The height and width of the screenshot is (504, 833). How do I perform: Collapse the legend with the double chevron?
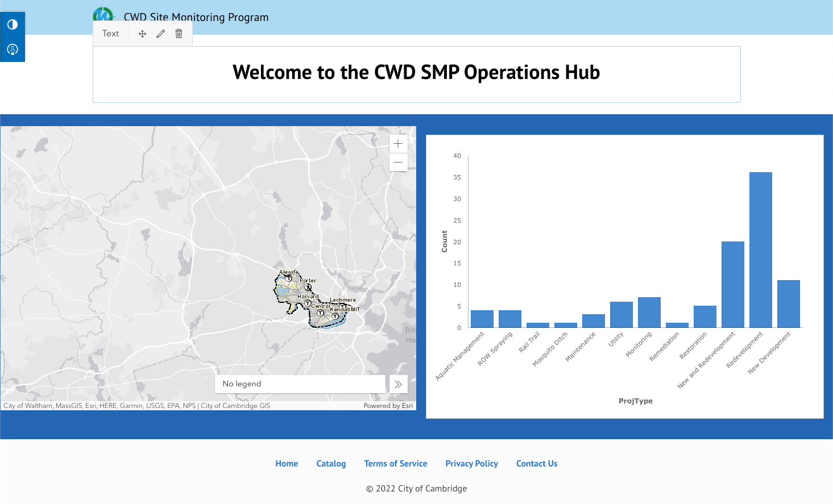point(398,384)
